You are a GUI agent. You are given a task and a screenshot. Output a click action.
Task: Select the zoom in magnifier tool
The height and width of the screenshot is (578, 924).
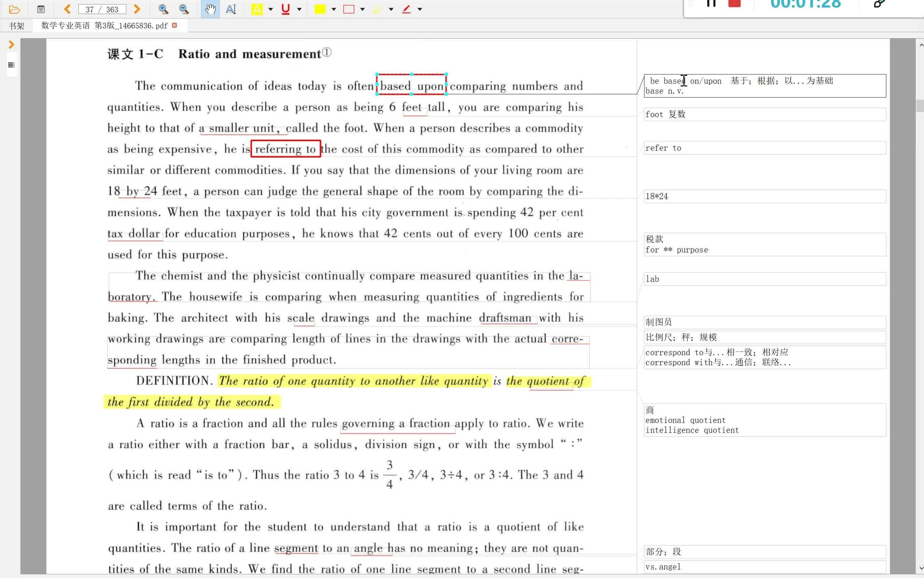[x=162, y=9]
